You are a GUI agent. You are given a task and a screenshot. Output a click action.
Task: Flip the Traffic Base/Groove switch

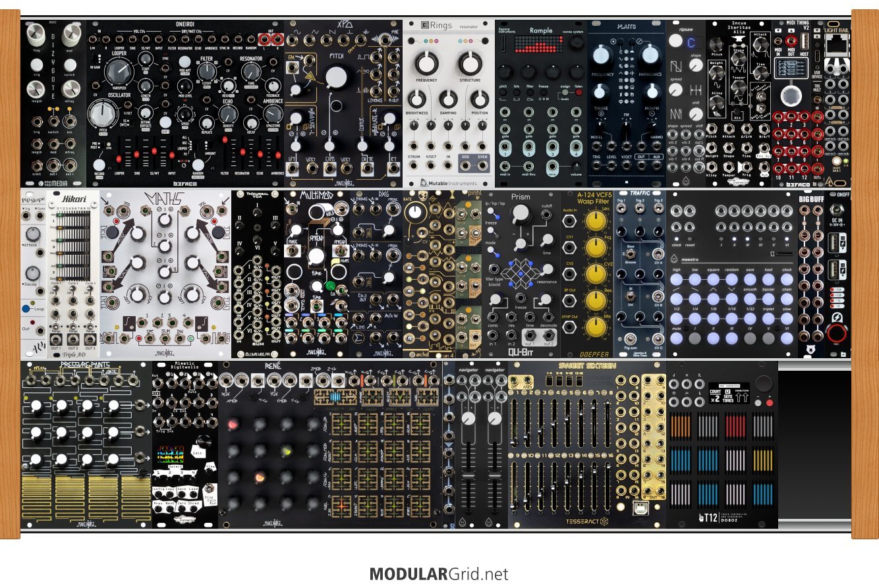coord(631,255)
